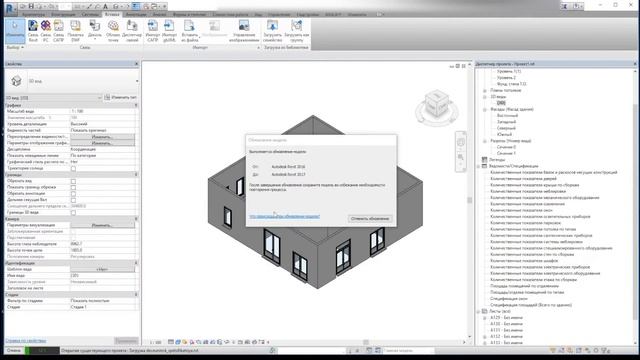Select the Западный elevation in project browser
640x360 pixels.
(506, 122)
